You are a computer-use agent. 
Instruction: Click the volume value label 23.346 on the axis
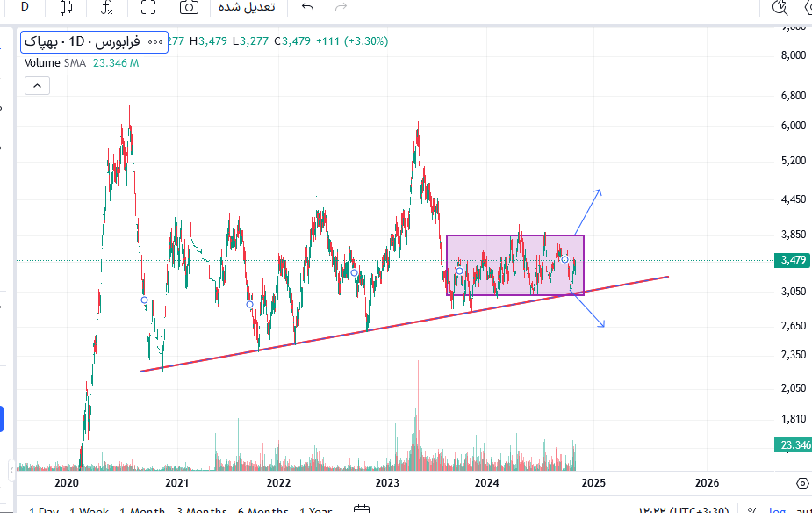pos(793,445)
